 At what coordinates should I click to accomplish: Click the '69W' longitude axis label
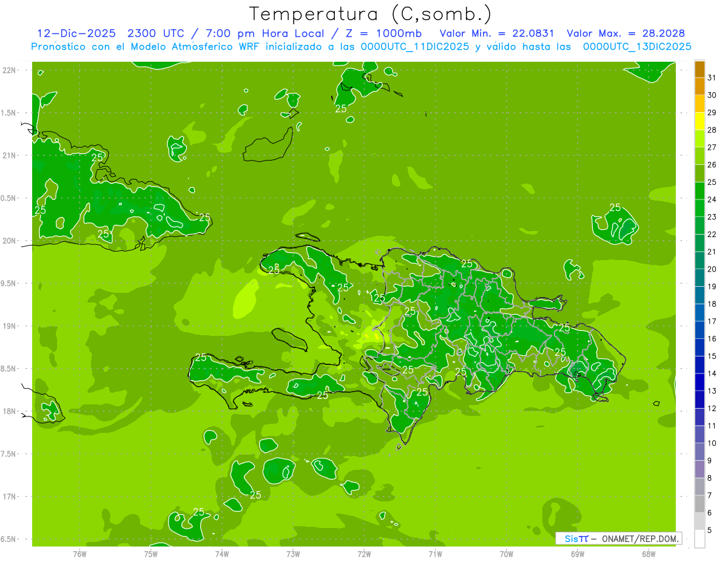[x=578, y=554]
